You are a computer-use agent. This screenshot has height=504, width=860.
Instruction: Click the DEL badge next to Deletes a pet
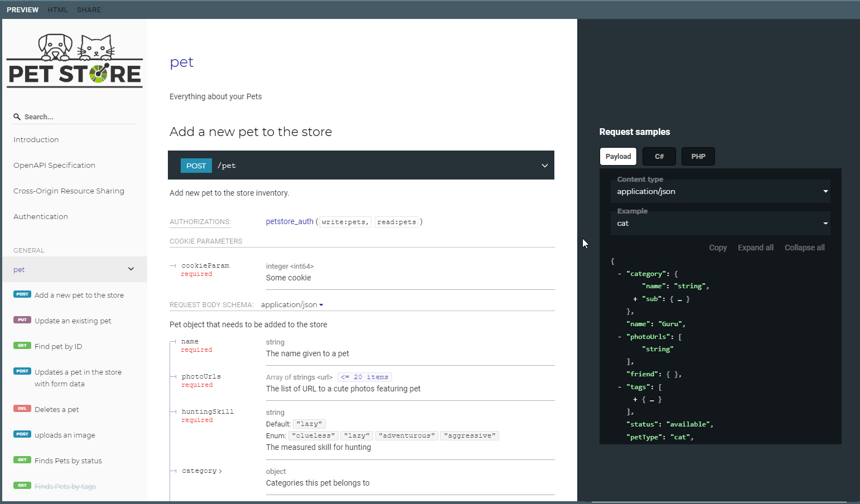(22, 409)
